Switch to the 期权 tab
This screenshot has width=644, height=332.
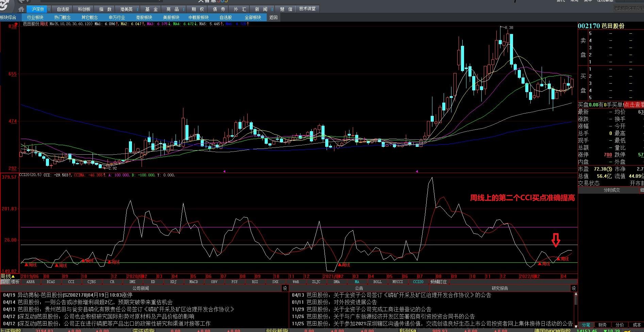pos(198,10)
